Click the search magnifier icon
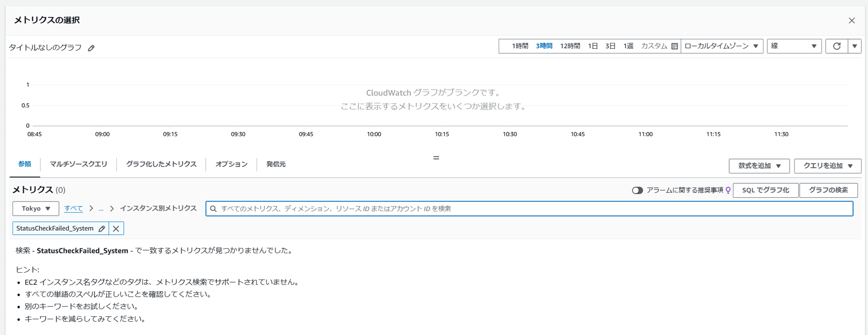This screenshot has width=868, height=335. [213, 209]
